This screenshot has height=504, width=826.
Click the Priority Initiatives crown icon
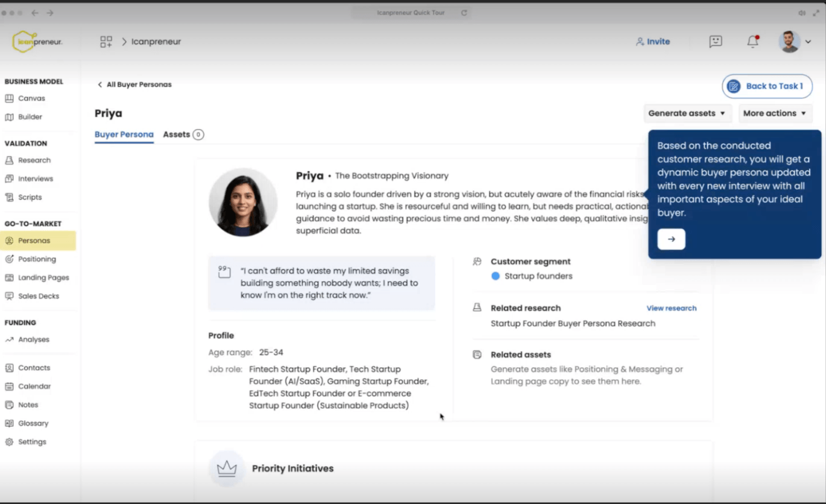[x=227, y=468]
